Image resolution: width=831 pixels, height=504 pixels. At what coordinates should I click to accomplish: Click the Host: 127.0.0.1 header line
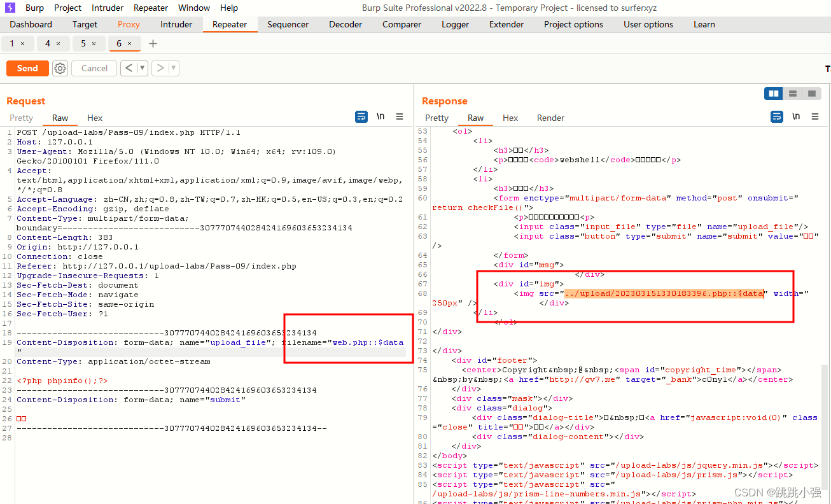53,142
